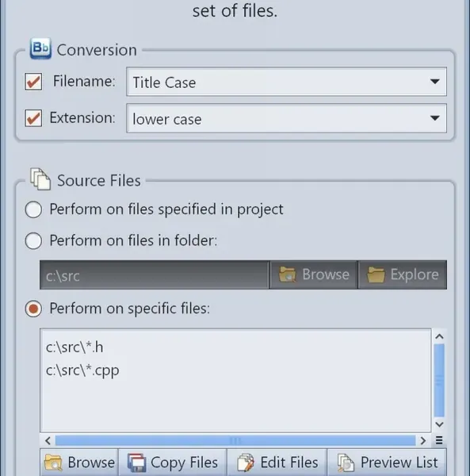This screenshot has width=470, height=476.
Task: Click the file list scroll down arrow
Action: (x=439, y=424)
